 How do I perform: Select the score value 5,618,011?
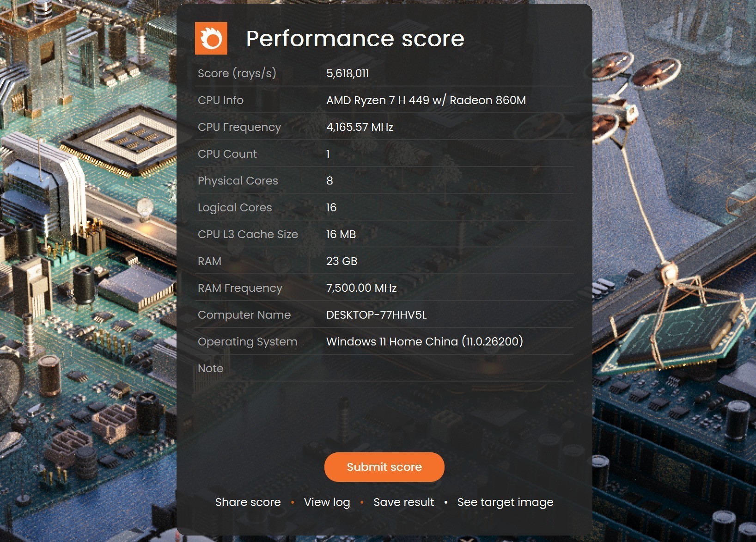(348, 74)
